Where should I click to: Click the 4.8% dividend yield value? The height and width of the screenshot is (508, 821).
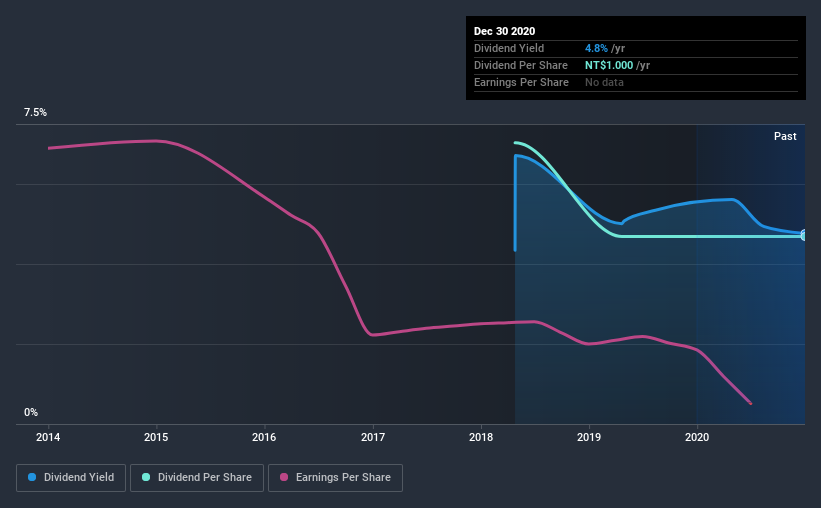click(596, 48)
